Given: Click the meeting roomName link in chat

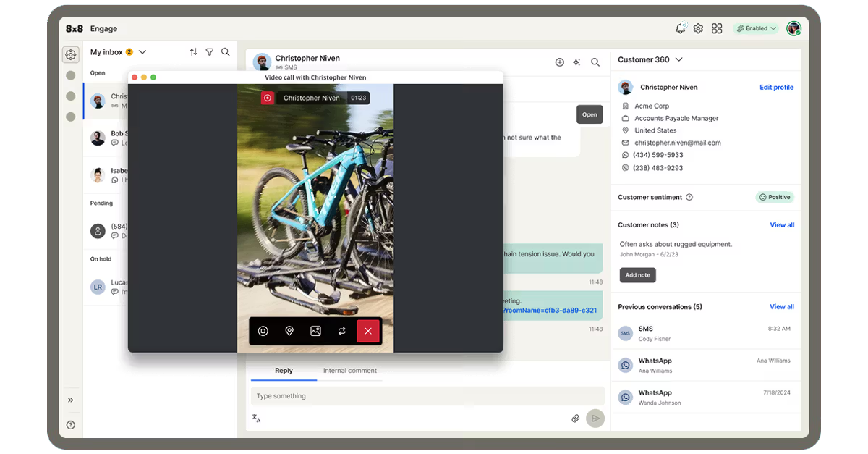Looking at the screenshot, I should [550, 311].
